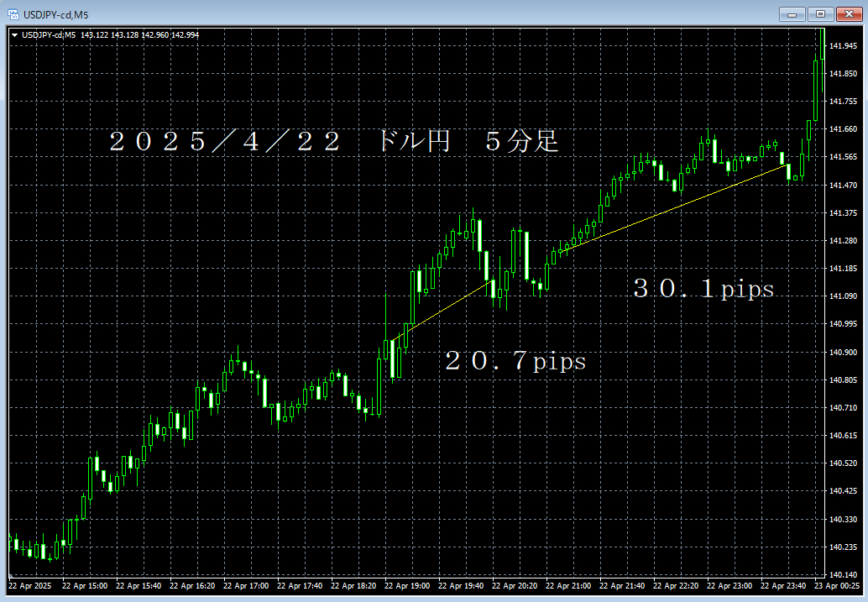Click the chart shift marker at bottom-left
Image resolution: width=868 pixels, height=602 pixels.
(x=10, y=575)
